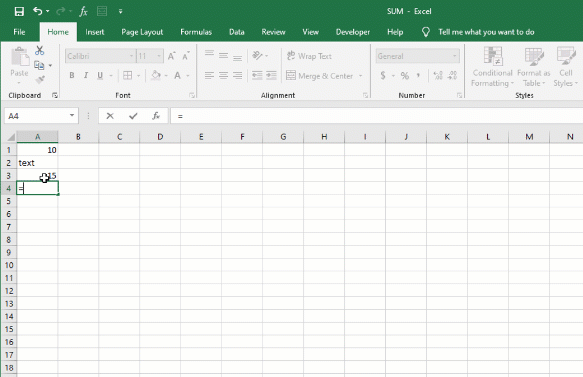
Task: Click the Enter checkmark in formula bar
Action: coord(133,116)
